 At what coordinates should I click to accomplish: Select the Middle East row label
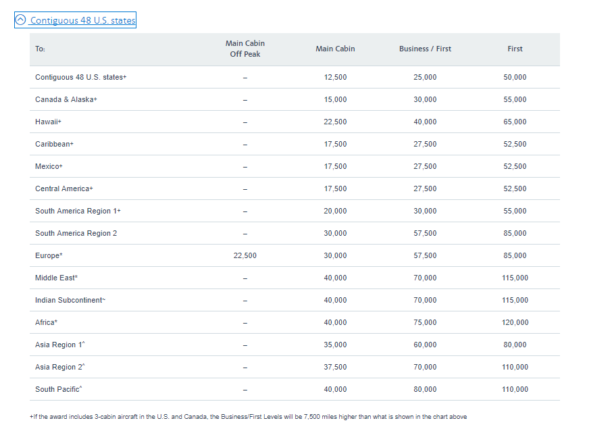pos(56,278)
